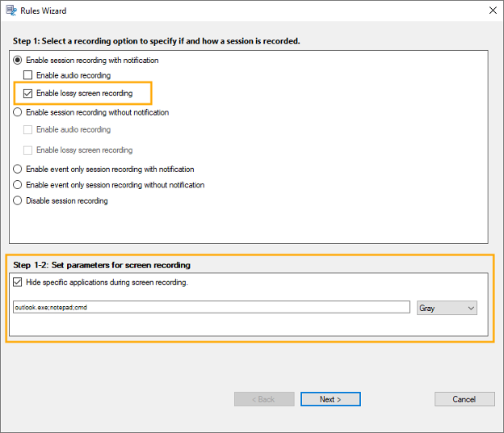Close the Rules Wizard window
This screenshot has width=504, height=433.
[x=492, y=11]
